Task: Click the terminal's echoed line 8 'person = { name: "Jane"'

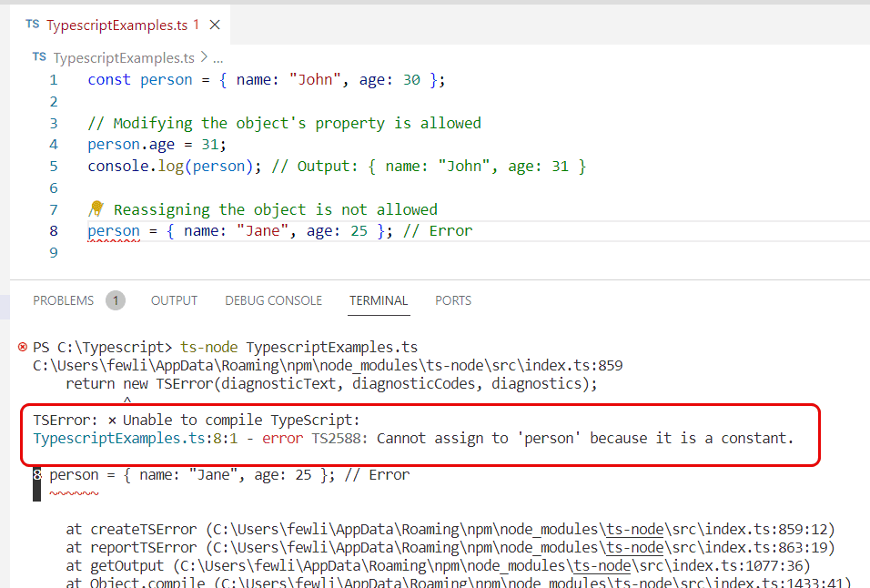Action: click(229, 475)
